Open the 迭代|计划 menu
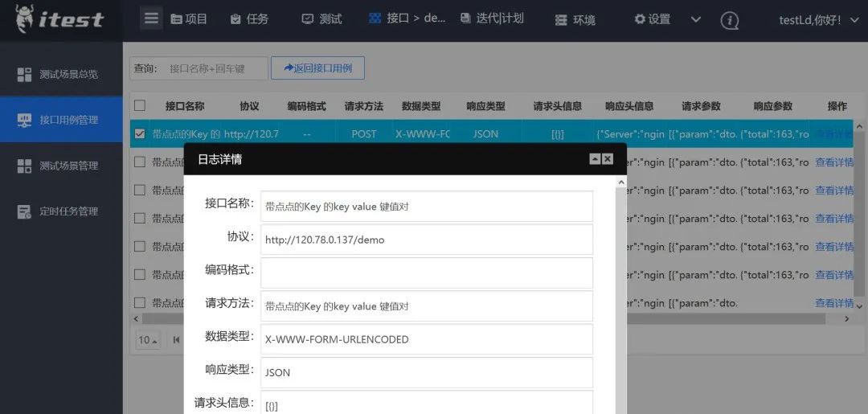This screenshot has height=414, width=868. tap(492, 18)
